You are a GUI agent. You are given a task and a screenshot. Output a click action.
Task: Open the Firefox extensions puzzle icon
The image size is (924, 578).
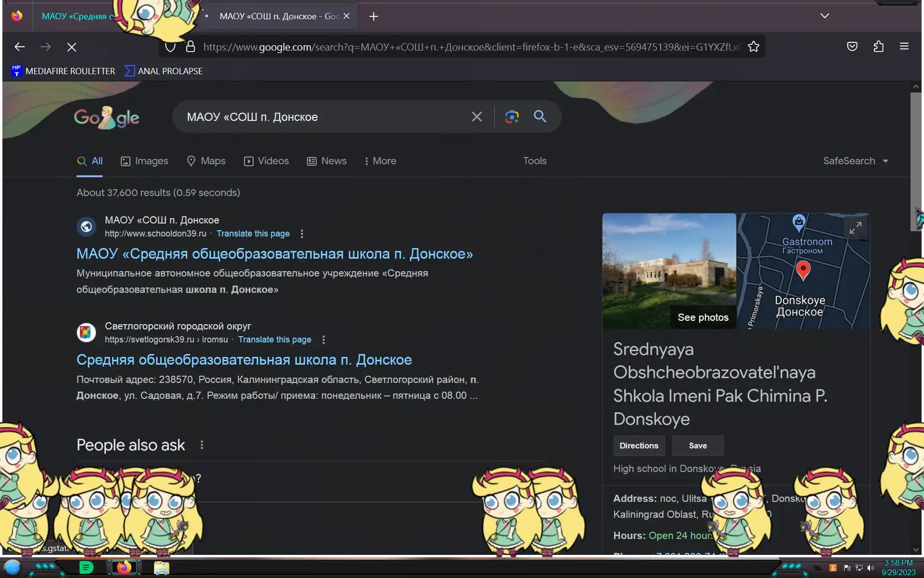878,47
